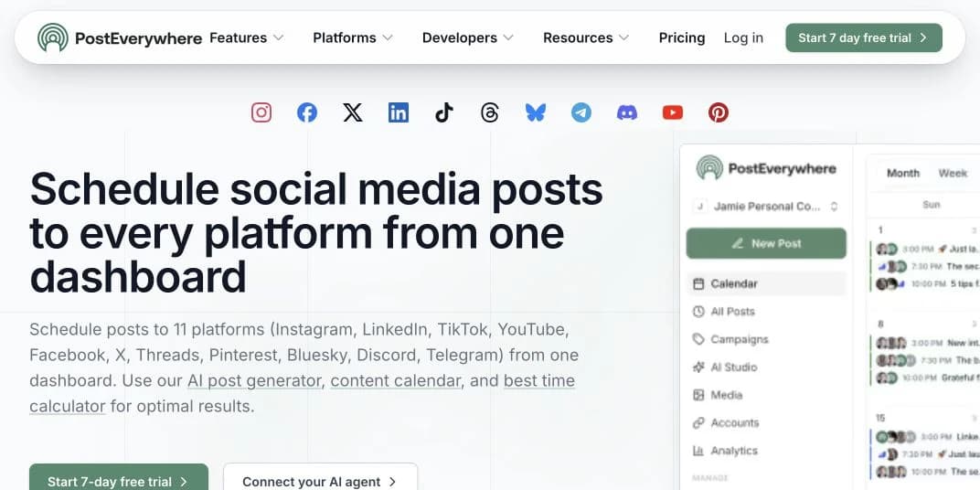Viewport: 980px width, 490px height.
Task: Select the LinkedIn platform icon
Action: click(399, 112)
